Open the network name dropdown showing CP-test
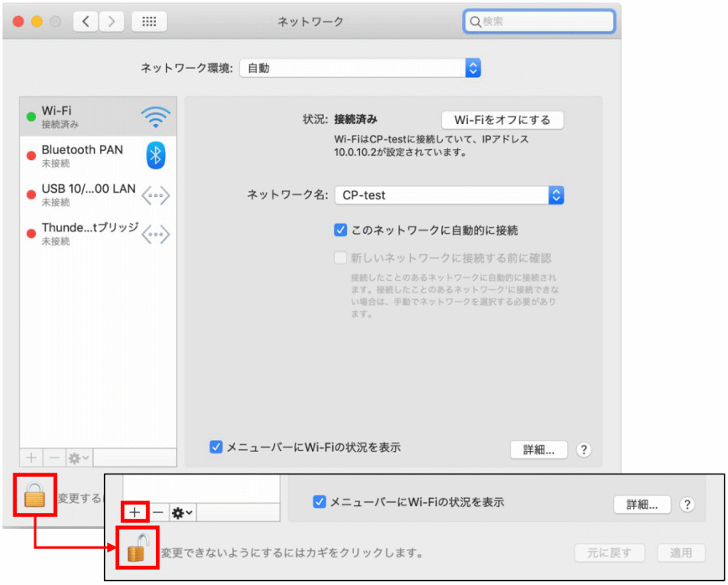Viewport: 728px width, 585px height. tap(449, 195)
